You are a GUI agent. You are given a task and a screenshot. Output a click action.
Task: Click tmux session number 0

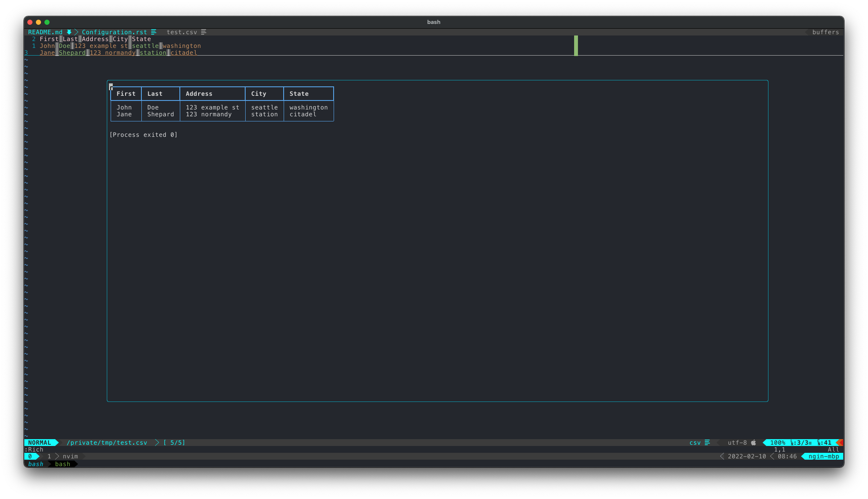click(x=30, y=456)
